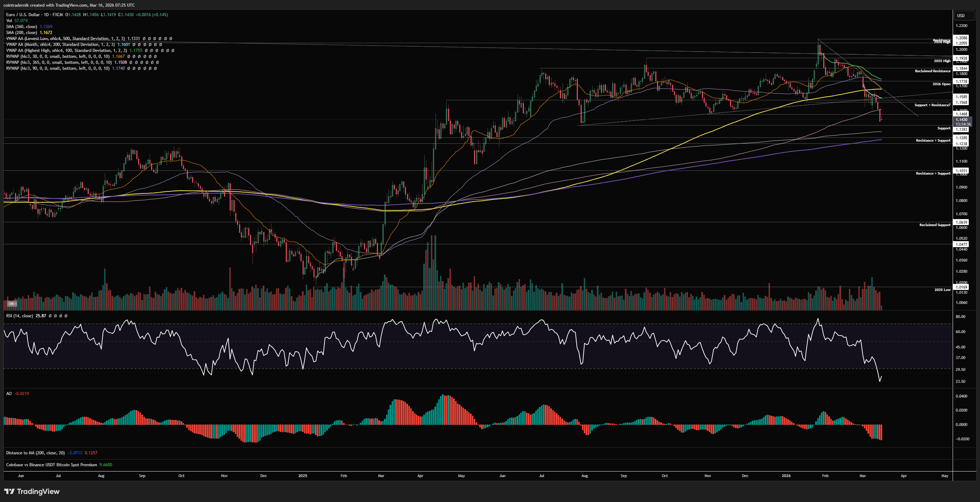Select the AO oscillator legend label
Viewport: 980px width, 502px height.
[9, 394]
